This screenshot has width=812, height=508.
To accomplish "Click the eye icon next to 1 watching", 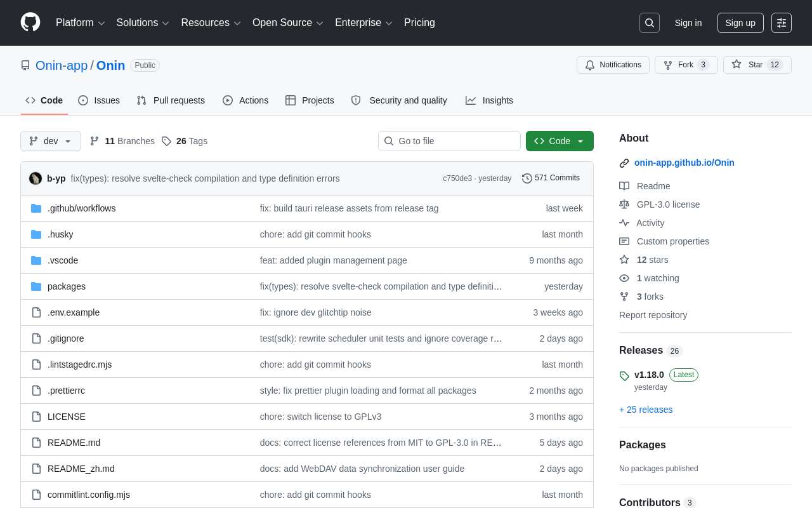I will [x=624, y=278].
